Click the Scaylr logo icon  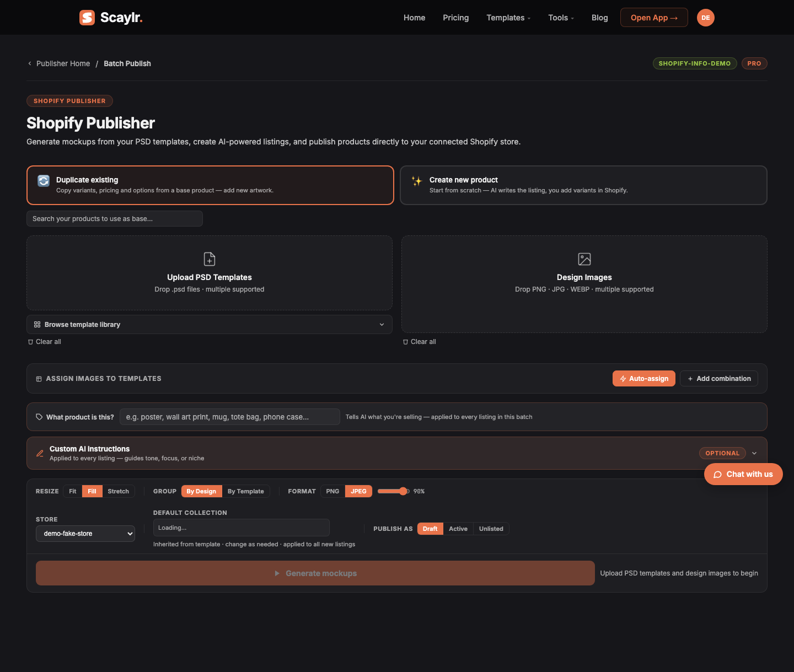[87, 18]
